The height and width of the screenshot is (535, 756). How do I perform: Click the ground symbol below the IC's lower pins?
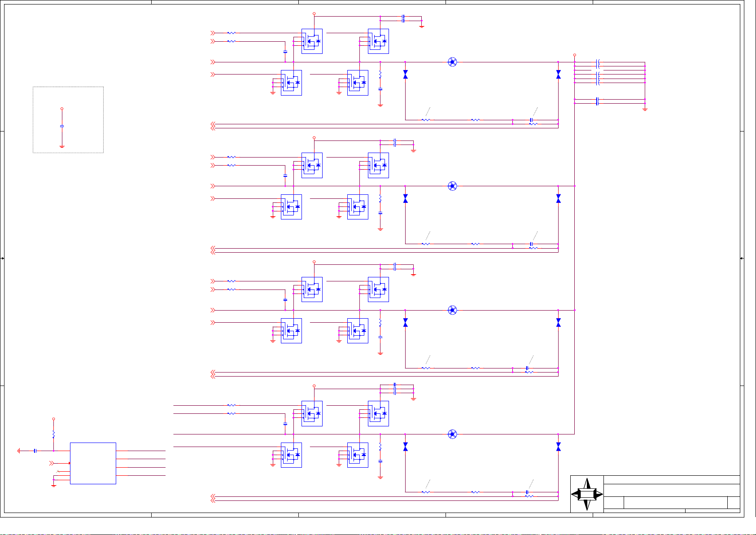pos(53,485)
